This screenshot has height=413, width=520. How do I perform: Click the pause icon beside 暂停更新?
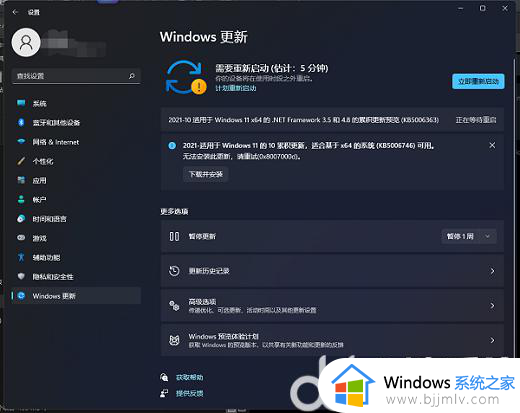(174, 236)
